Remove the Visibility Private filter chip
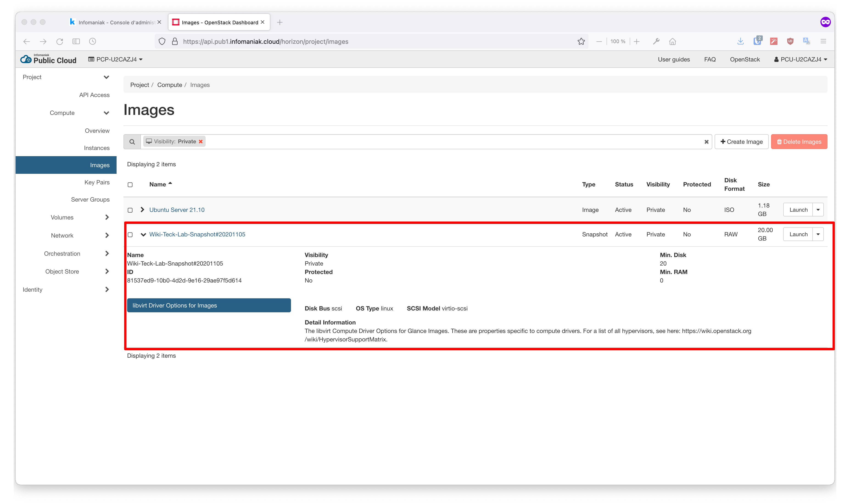This screenshot has width=850, height=504. coord(201,142)
